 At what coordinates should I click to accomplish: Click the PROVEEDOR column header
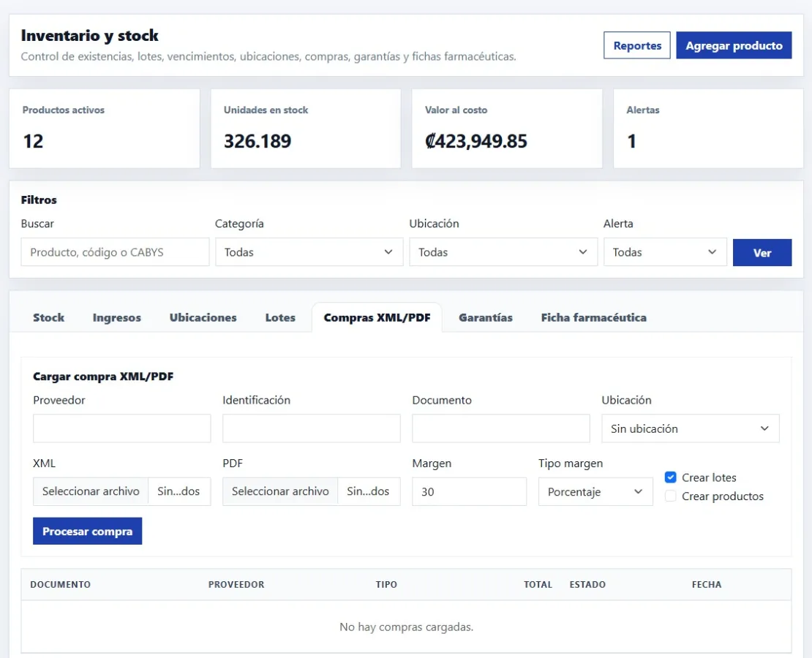click(236, 584)
